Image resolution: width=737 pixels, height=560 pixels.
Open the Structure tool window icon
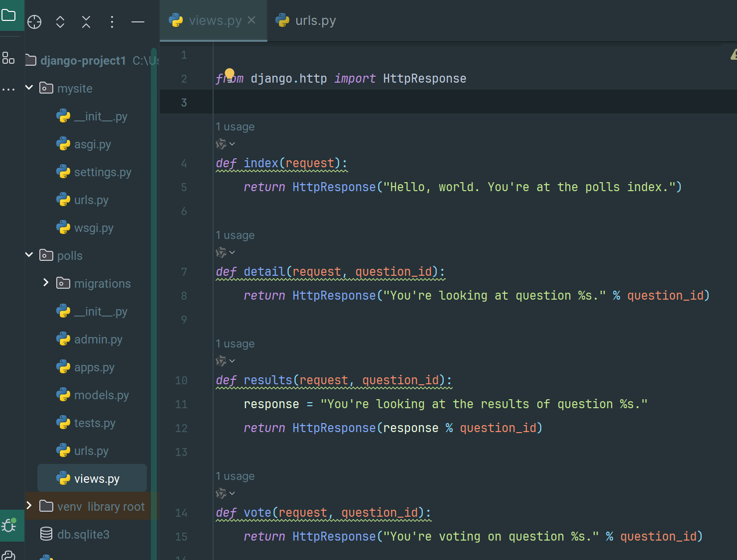(x=8, y=58)
